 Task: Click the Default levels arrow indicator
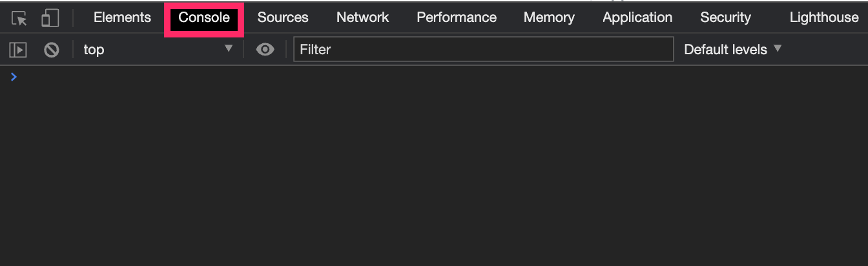778,48
